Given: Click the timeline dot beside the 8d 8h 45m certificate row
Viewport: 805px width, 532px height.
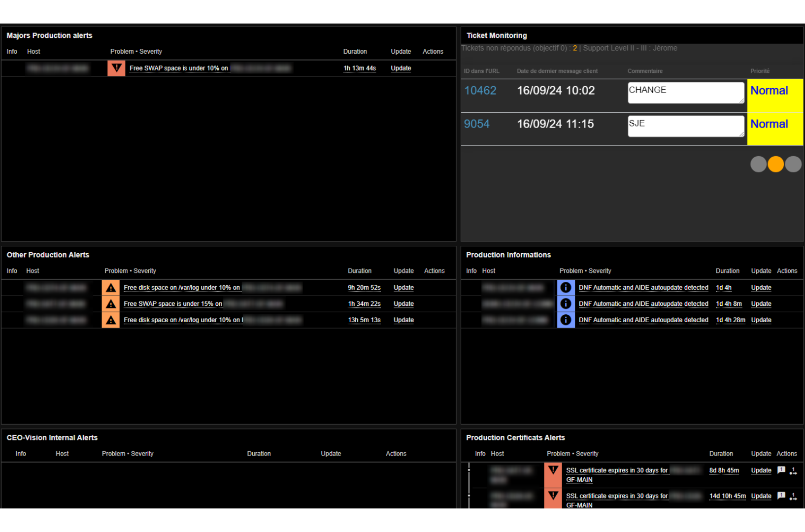Looking at the screenshot, I should click(469, 470).
